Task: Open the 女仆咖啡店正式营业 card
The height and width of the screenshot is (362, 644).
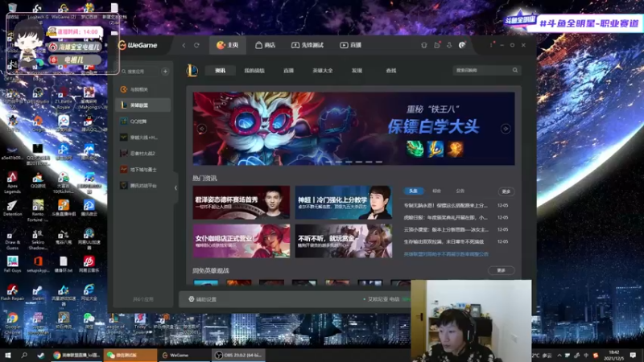Action: click(x=241, y=241)
